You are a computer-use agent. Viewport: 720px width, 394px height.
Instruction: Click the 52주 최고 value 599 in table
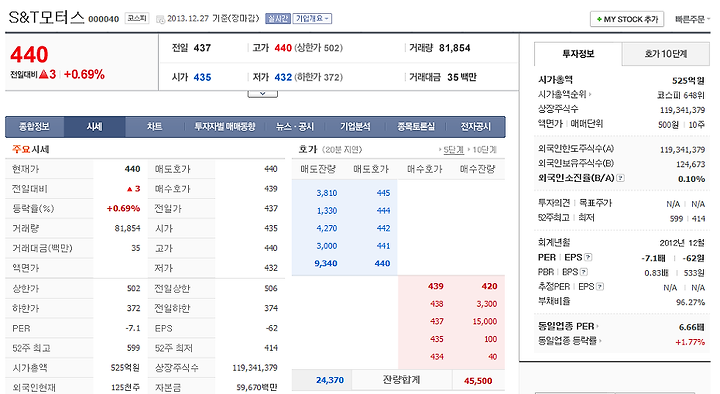point(134,348)
